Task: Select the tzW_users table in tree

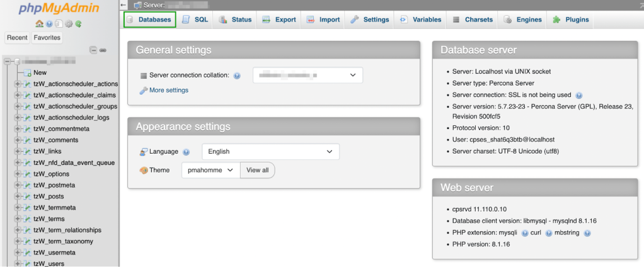Action: (x=49, y=264)
